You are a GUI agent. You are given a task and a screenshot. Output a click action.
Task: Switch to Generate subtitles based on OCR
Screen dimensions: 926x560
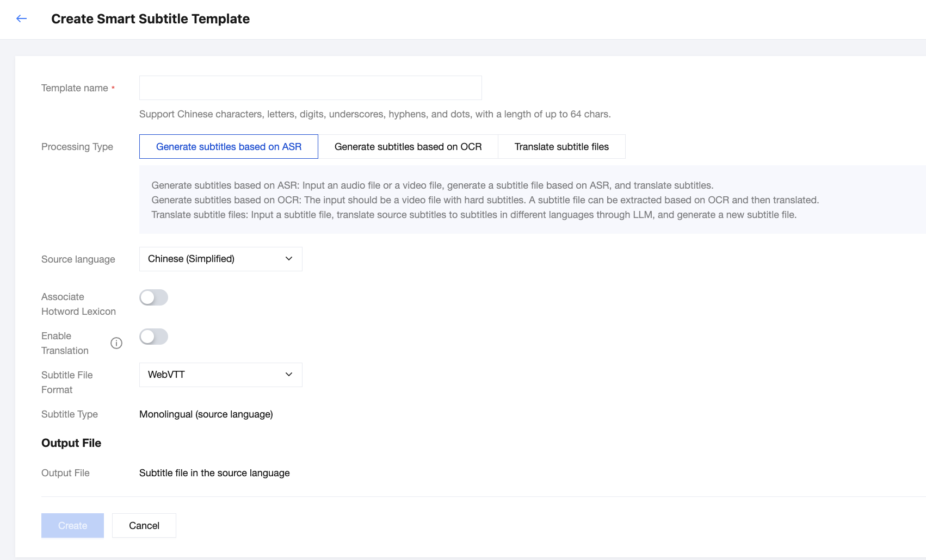click(408, 147)
